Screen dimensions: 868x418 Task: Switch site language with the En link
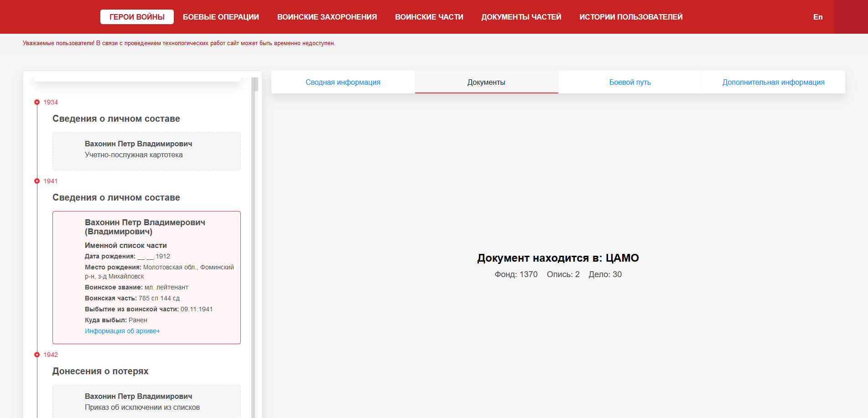coord(817,17)
